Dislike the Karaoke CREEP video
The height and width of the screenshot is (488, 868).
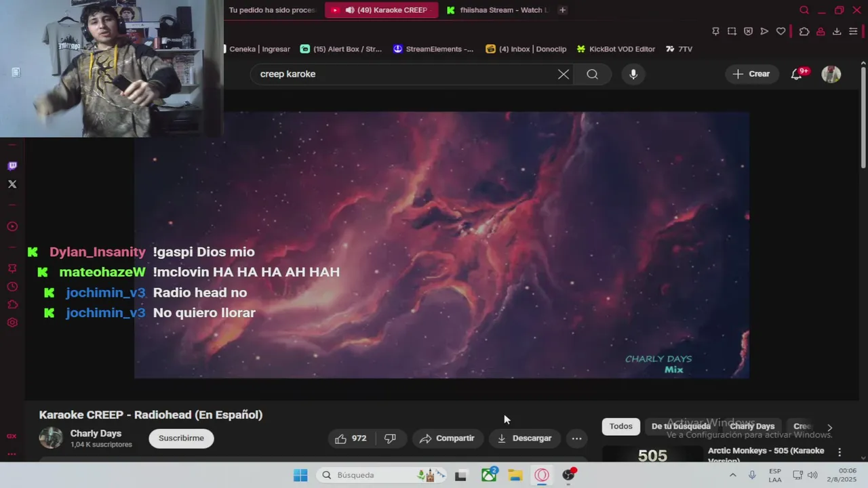pos(390,439)
